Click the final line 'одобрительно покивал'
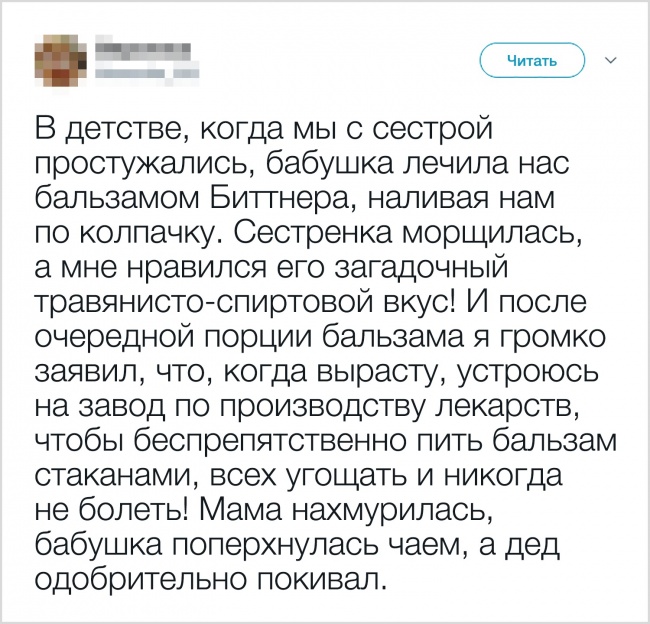 (209, 581)
